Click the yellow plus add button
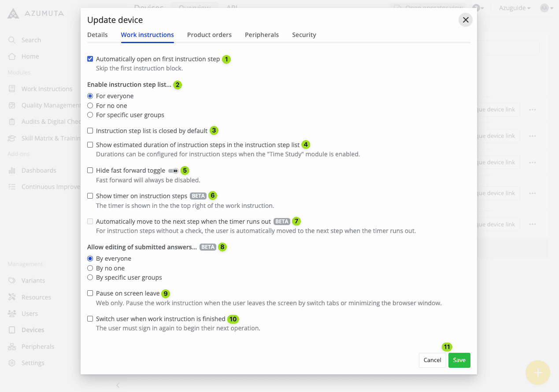The image size is (559, 392). [537, 373]
